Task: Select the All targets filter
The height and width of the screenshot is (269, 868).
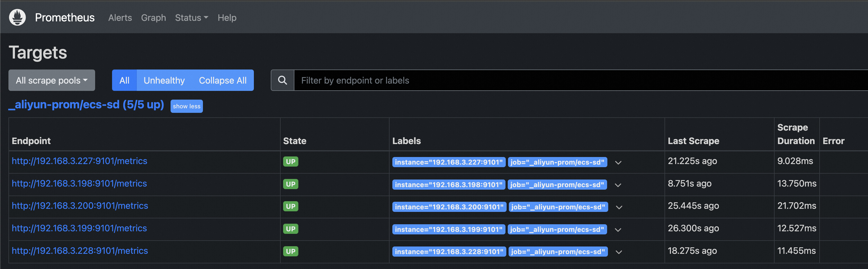Action: point(124,80)
